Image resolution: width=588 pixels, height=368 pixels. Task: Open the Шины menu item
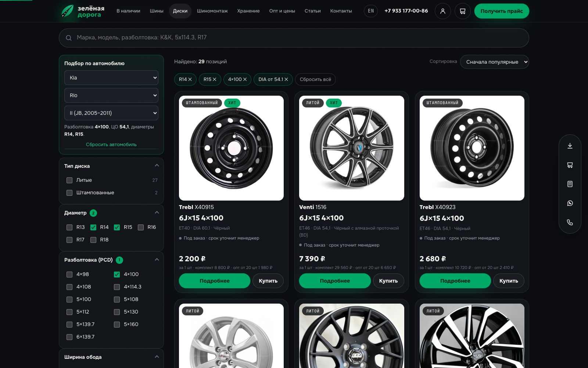(x=157, y=11)
